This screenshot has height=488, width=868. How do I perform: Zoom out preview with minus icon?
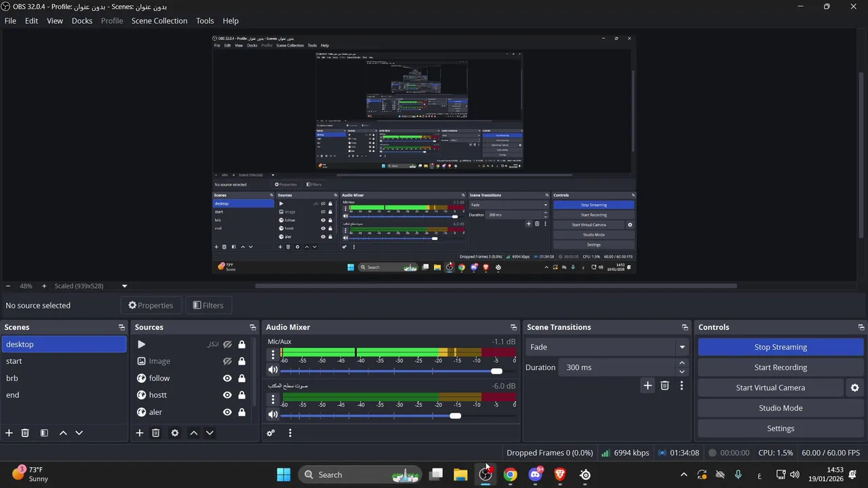click(x=8, y=286)
